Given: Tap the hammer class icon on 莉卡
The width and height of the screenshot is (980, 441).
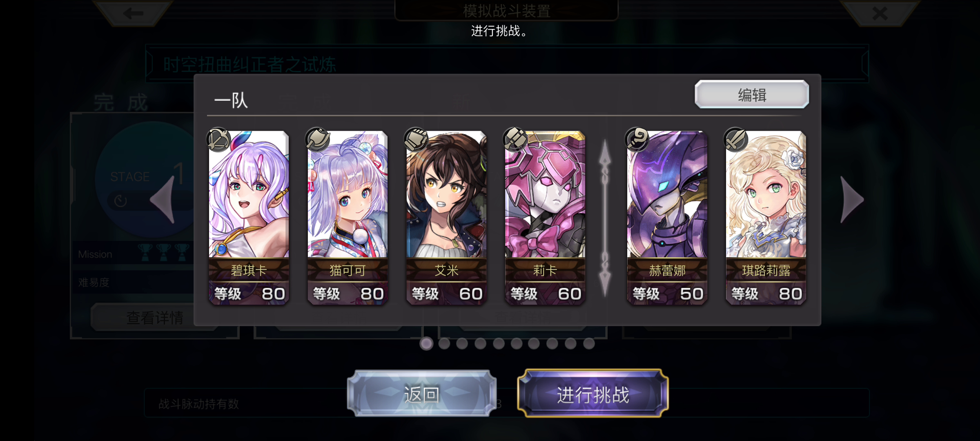Looking at the screenshot, I should [x=515, y=140].
